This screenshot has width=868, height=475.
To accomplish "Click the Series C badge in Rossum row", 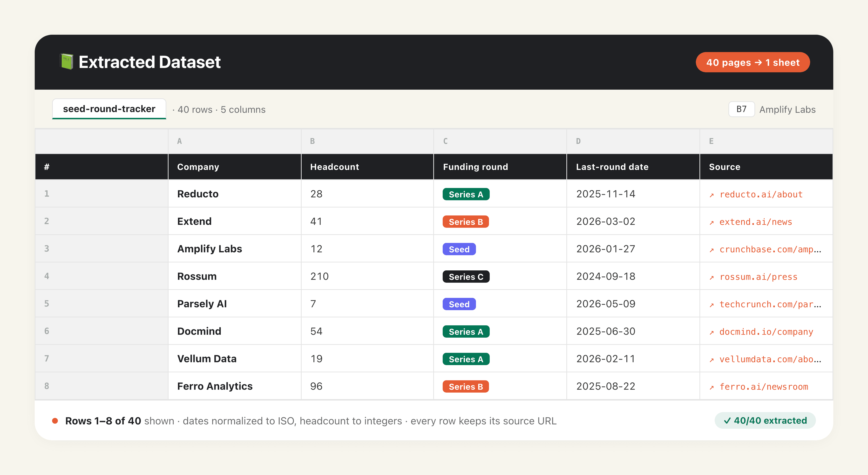I will coord(466,277).
